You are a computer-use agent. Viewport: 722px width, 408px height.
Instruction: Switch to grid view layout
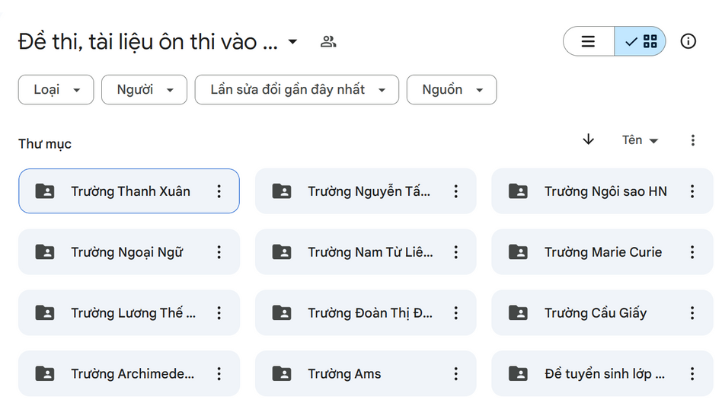(640, 41)
